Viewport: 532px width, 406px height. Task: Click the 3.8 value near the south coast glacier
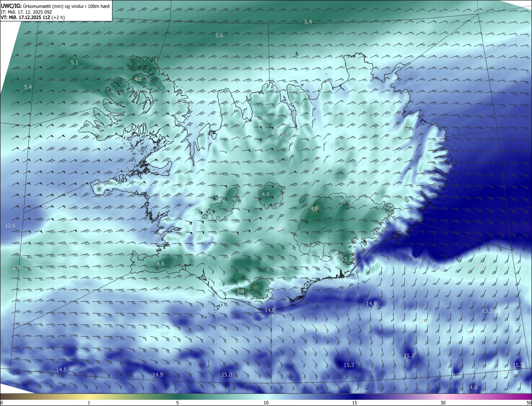[x=240, y=291]
